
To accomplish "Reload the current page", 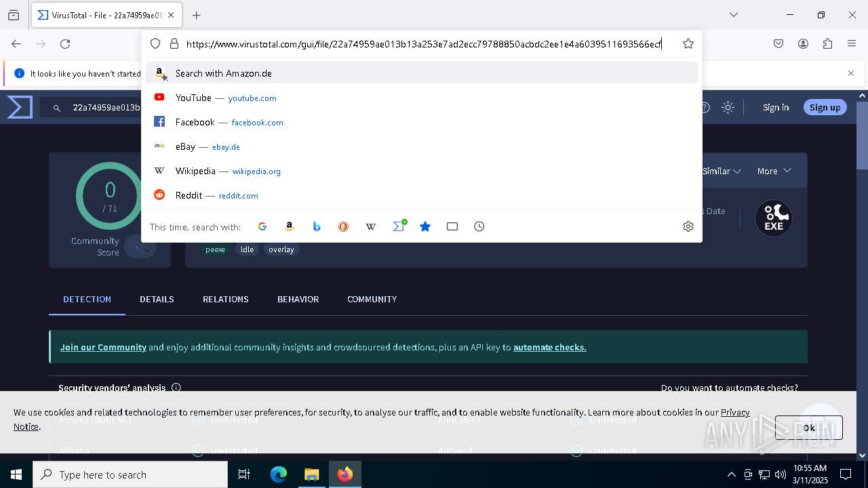I will pyautogui.click(x=65, y=43).
